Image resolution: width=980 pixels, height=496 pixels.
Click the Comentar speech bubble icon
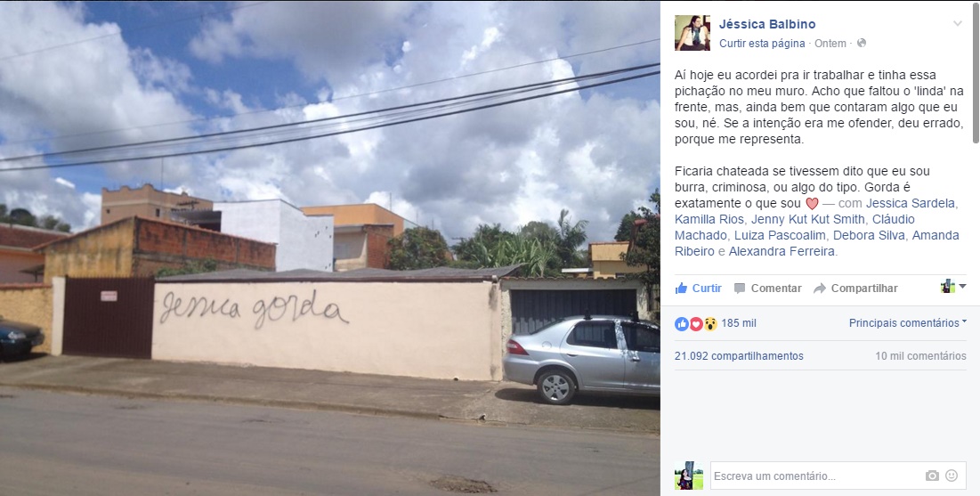coord(740,289)
